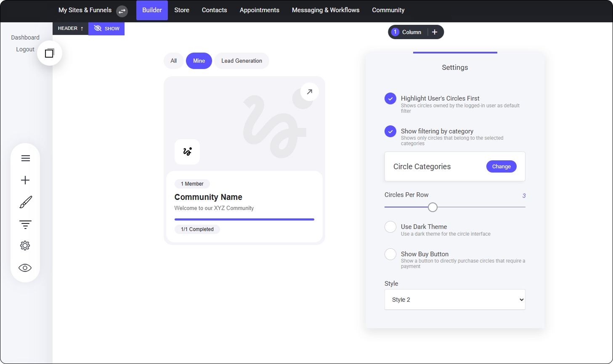Switch to the Store tab
The image size is (613, 364).
click(182, 10)
